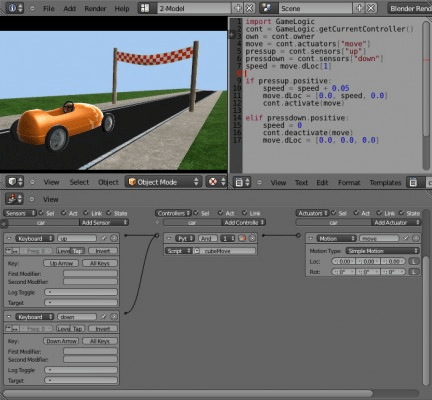Remove the Motion actuator 'move' with its X icon
Screen dimensions: 432x400
(x=416, y=238)
